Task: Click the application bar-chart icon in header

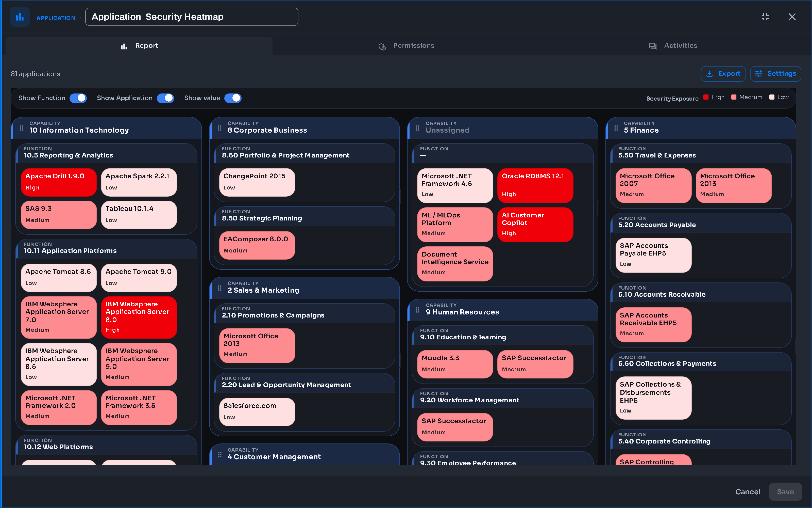Action: tap(20, 17)
